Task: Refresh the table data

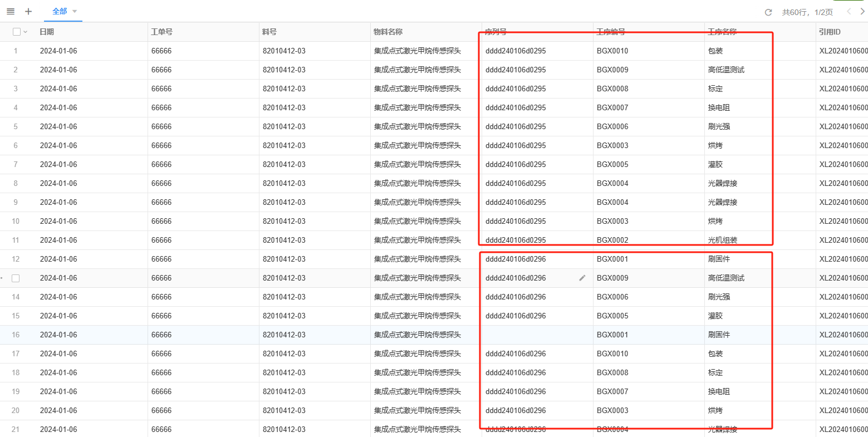Action: pos(768,12)
